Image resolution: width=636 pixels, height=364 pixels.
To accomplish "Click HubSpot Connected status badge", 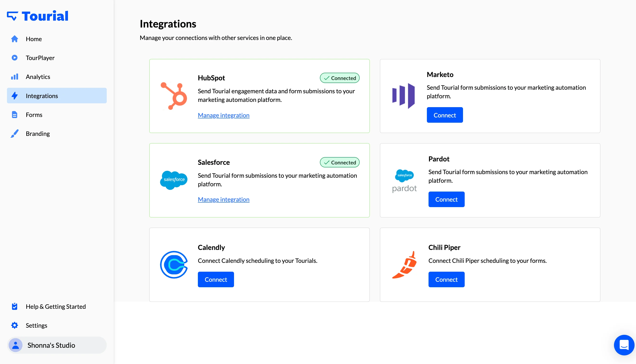I will click(x=340, y=78).
